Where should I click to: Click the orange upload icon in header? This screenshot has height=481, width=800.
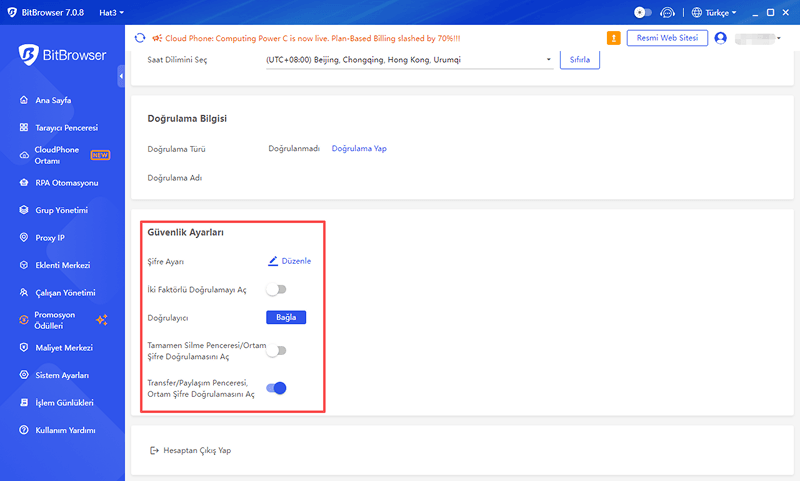(614, 38)
